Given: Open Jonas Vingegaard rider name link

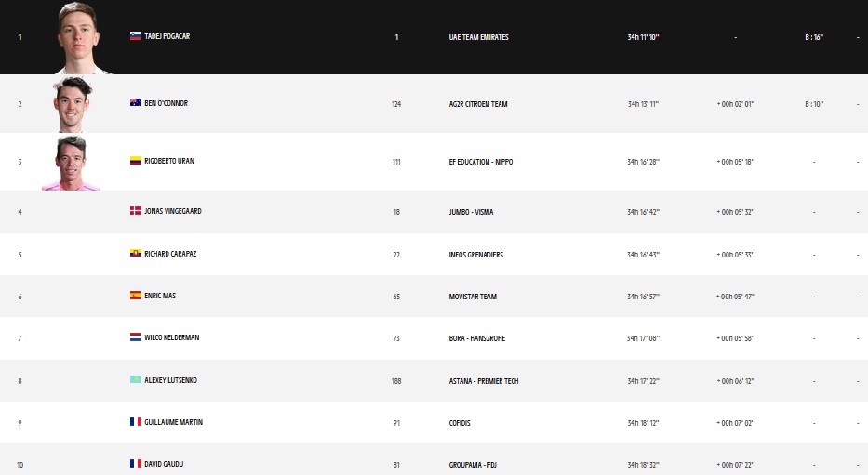Looking at the screenshot, I should pyautogui.click(x=173, y=212).
